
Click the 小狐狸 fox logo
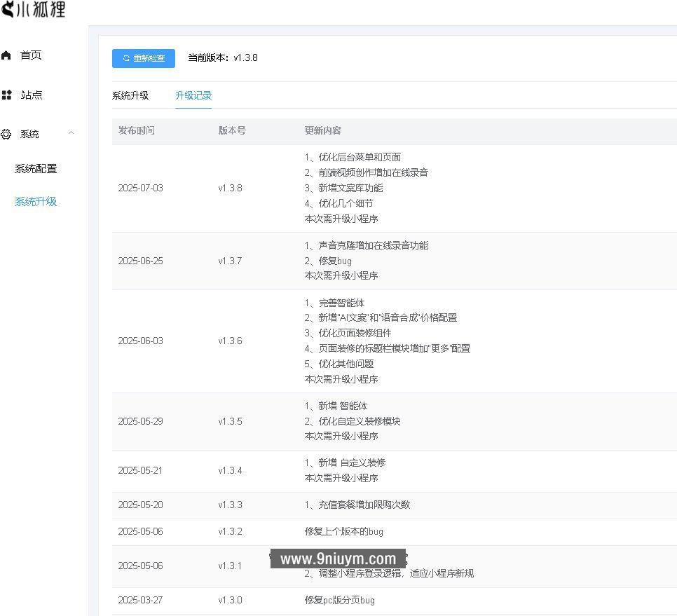tap(8, 9)
